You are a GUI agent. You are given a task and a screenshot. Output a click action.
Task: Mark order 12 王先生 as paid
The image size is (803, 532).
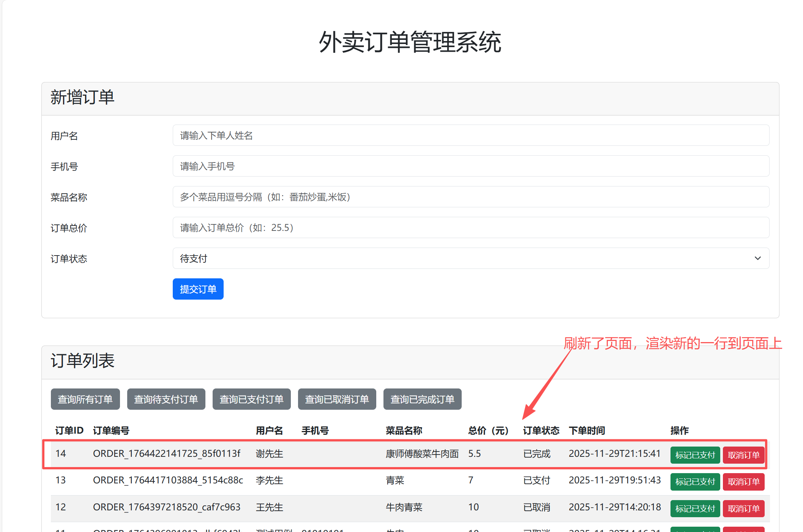point(695,508)
